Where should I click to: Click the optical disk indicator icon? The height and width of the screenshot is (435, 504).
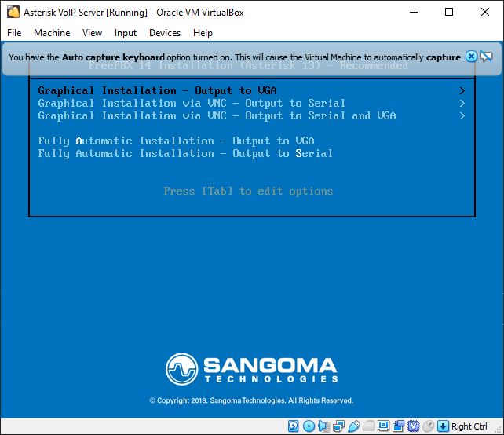pyautogui.click(x=309, y=426)
